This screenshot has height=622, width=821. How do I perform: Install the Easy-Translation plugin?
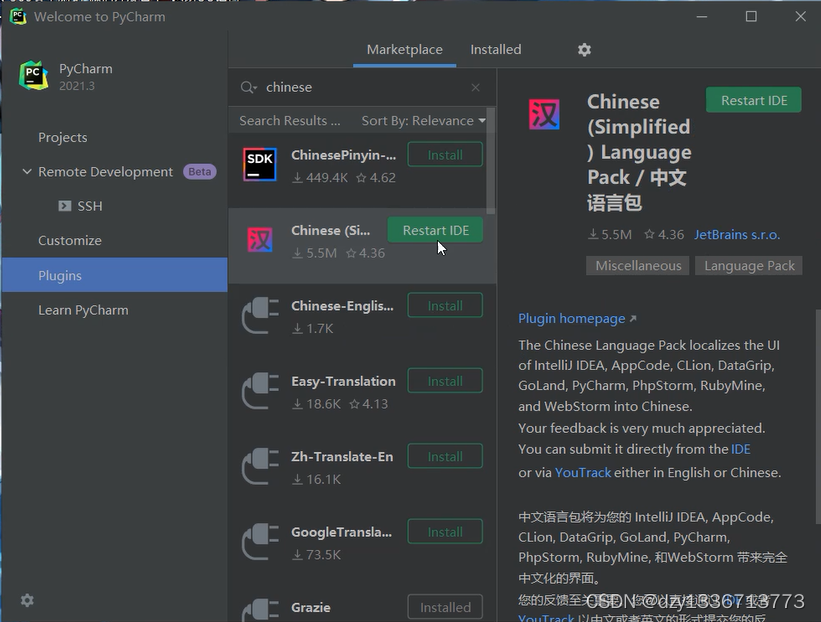(x=445, y=381)
